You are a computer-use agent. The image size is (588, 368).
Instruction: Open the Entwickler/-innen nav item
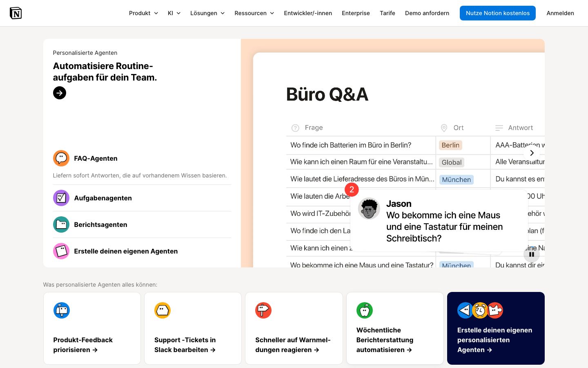(308, 13)
